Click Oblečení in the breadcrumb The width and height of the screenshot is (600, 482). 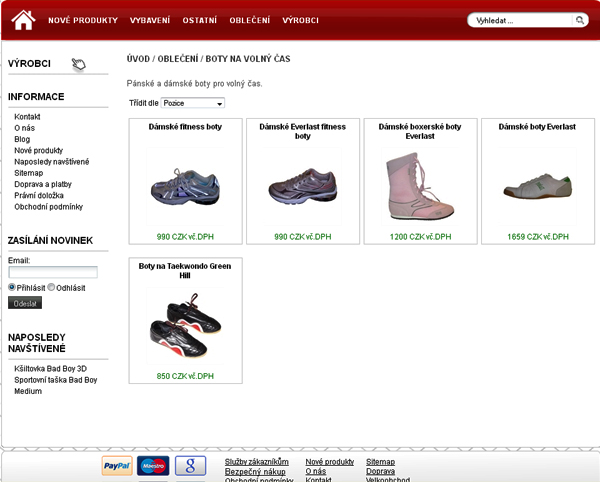coord(178,59)
